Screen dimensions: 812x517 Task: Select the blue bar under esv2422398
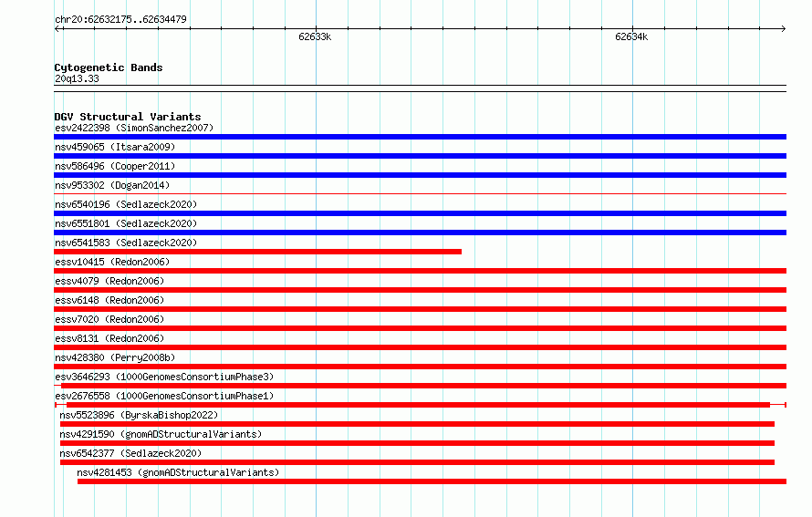click(x=420, y=137)
